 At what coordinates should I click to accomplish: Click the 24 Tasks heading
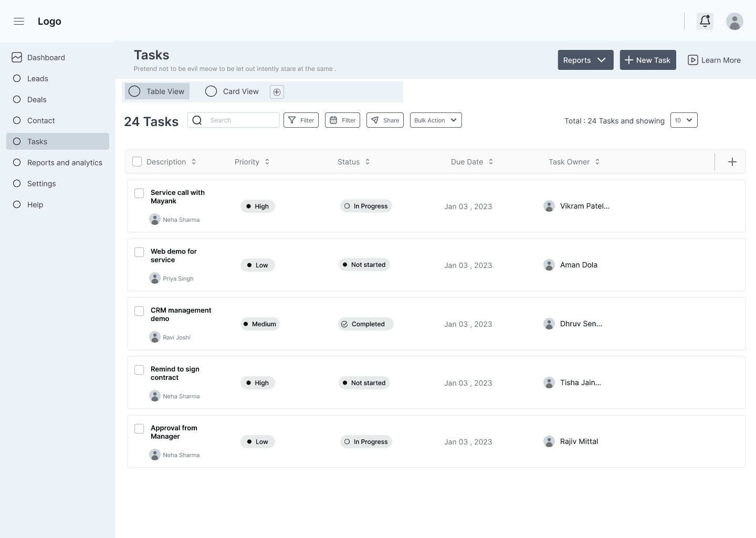[151, 121]
